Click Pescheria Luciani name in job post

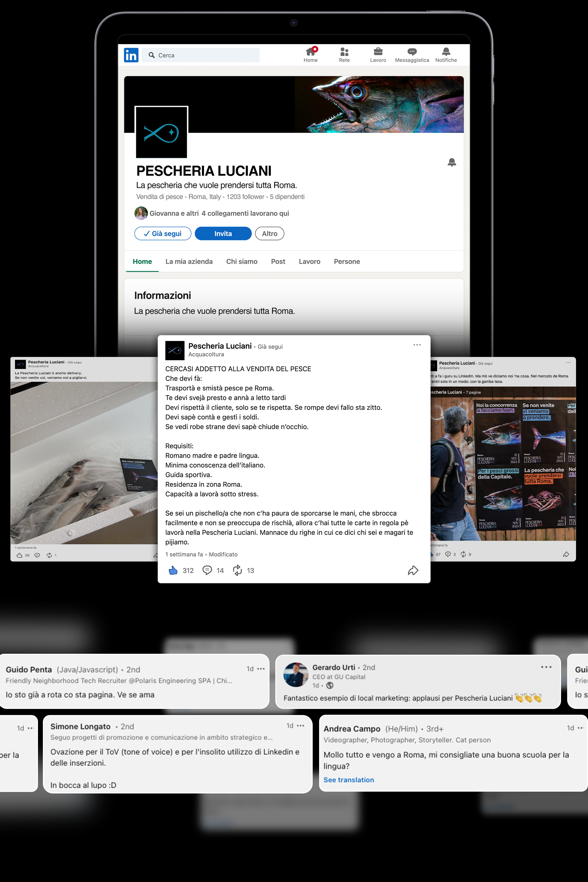point(220,346)
